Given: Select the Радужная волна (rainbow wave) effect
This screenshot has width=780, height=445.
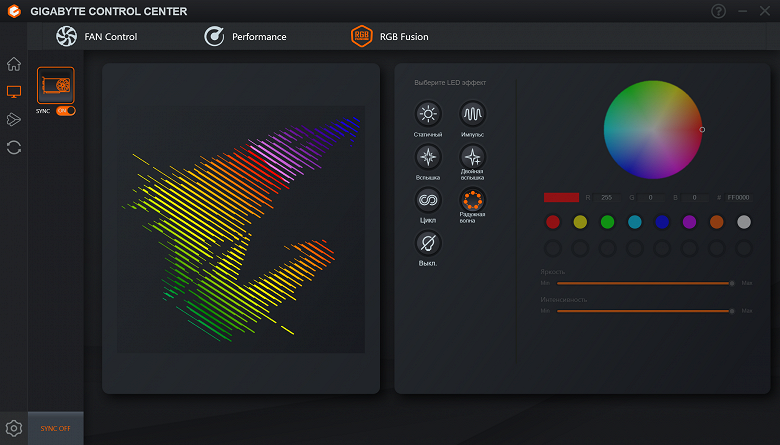Looking at the screenshot, I should [472, 200].
